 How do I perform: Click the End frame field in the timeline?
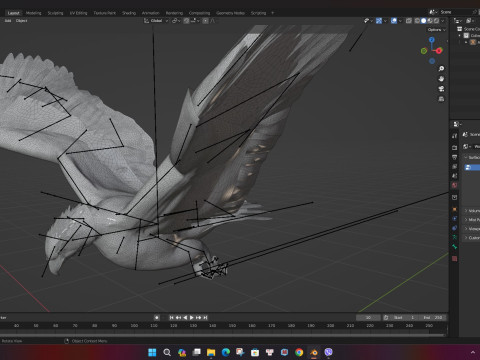click(x=433, y=317)
